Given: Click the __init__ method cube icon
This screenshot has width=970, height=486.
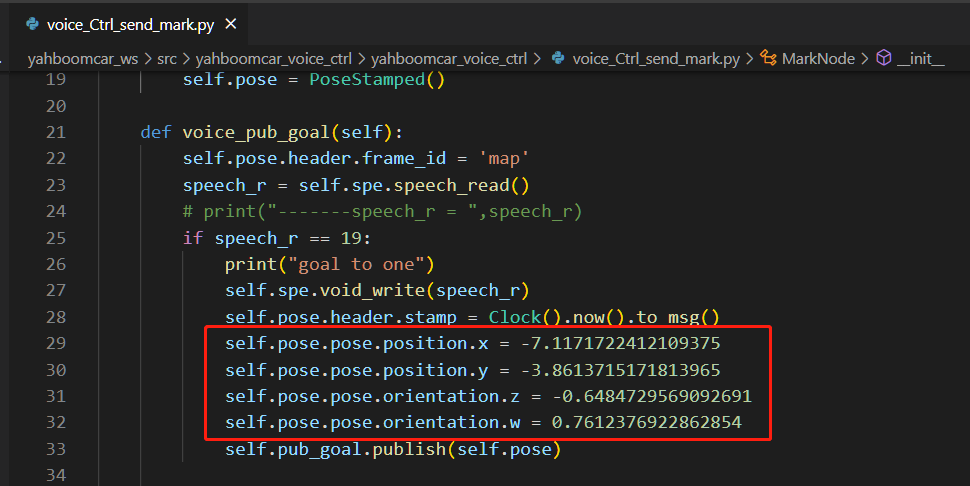Looking at the screenshot, I should point(884,58).
